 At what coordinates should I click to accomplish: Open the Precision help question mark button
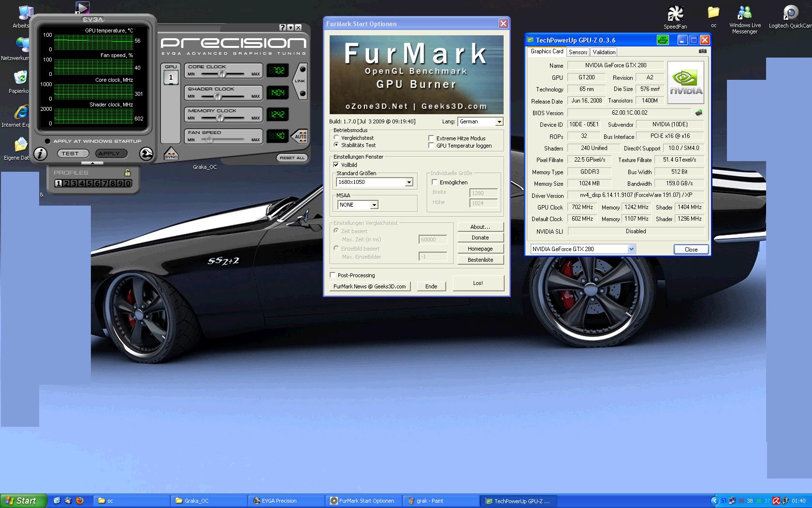pyautogui.click(x=283, y=28)
